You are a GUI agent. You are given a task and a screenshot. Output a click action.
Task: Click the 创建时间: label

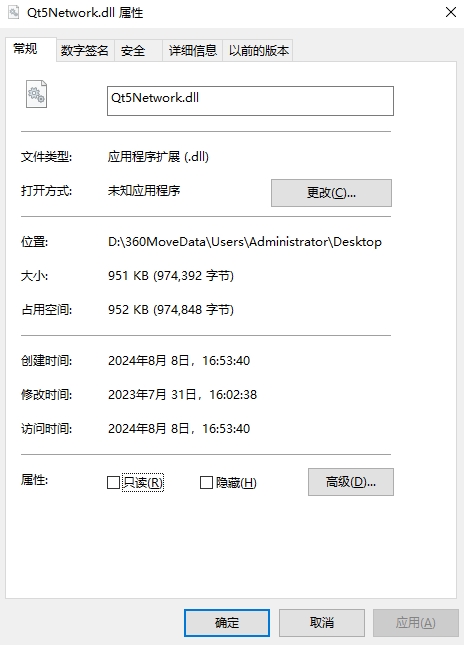[46, 361]
